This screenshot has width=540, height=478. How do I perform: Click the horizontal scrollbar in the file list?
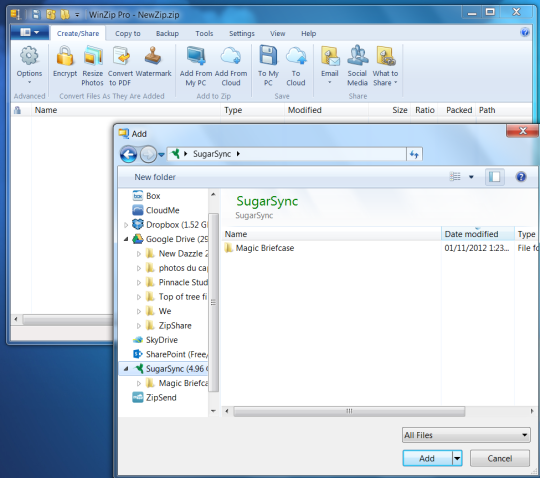(x=349, y=411)
